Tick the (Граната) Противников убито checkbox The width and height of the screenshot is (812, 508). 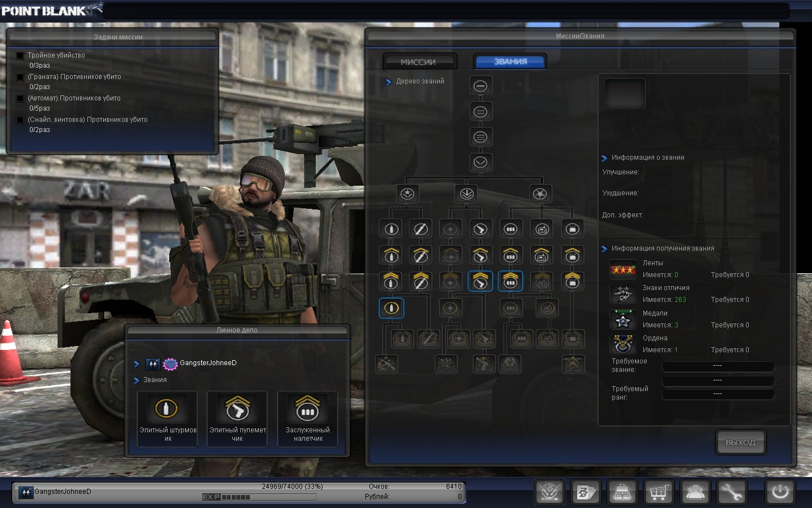[20, 77]
